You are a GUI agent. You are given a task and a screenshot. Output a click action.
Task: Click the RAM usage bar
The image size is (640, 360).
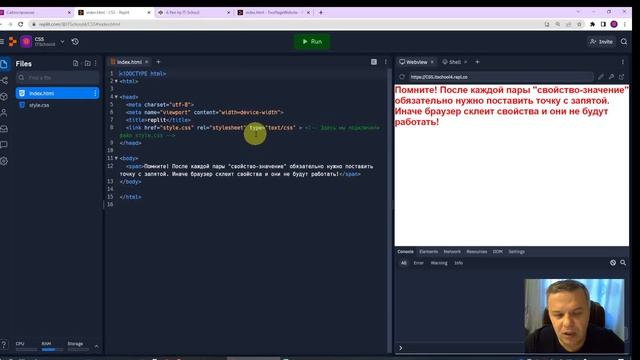click(53, 349)
